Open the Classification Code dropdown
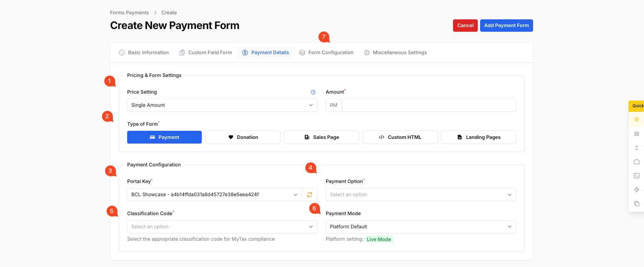644x267 pixels. pos(222,227)
